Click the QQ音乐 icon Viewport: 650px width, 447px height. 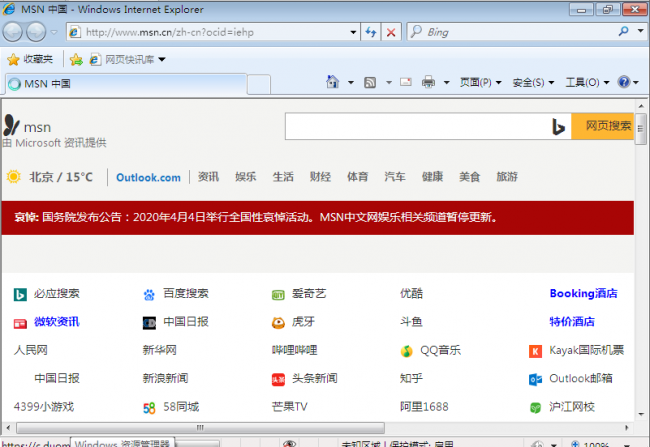pyautogui.click(x=407, y=351)
